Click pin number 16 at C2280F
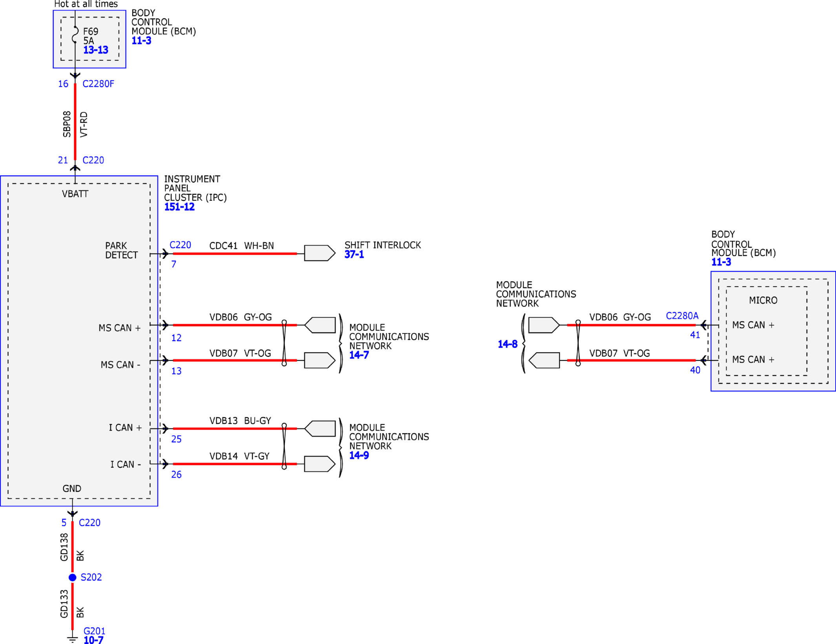Screen dimensions: 836x644 pos(63,84)
